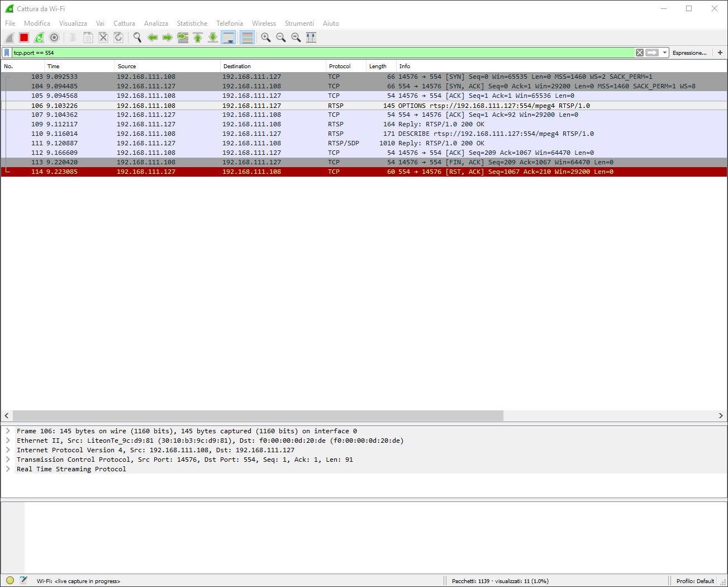Stop the live capture with red square icon
Screen dimensions: 728x587
click(x=23, y=37)
